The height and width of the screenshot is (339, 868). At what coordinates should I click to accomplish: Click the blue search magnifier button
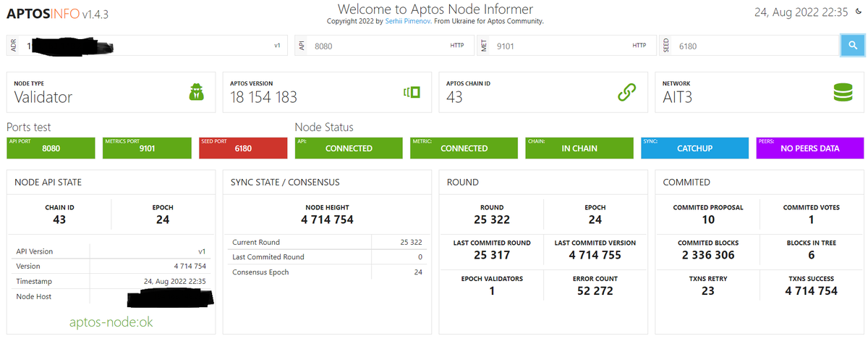[x=852, y=45]
